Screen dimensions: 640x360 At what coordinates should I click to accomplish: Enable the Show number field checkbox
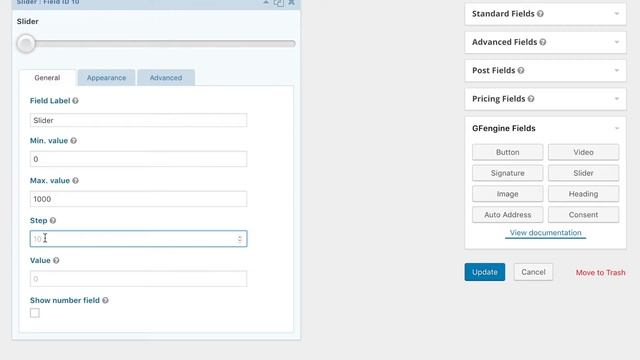tap(35, 313)
